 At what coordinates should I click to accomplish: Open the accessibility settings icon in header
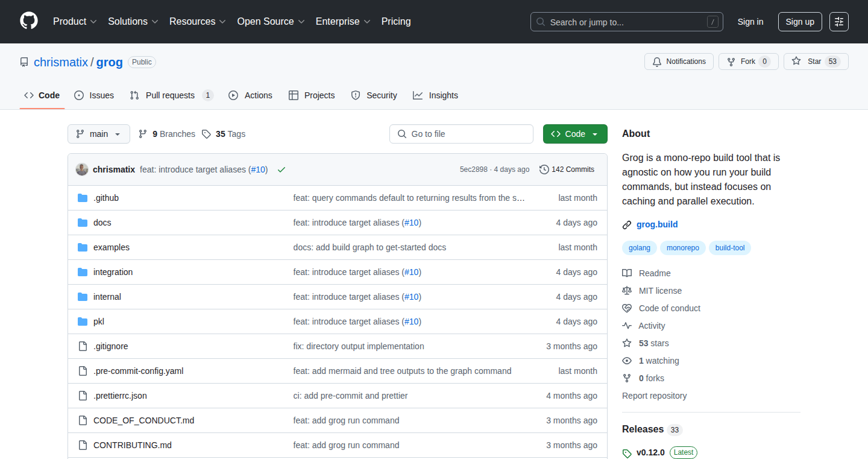[838, 22]
